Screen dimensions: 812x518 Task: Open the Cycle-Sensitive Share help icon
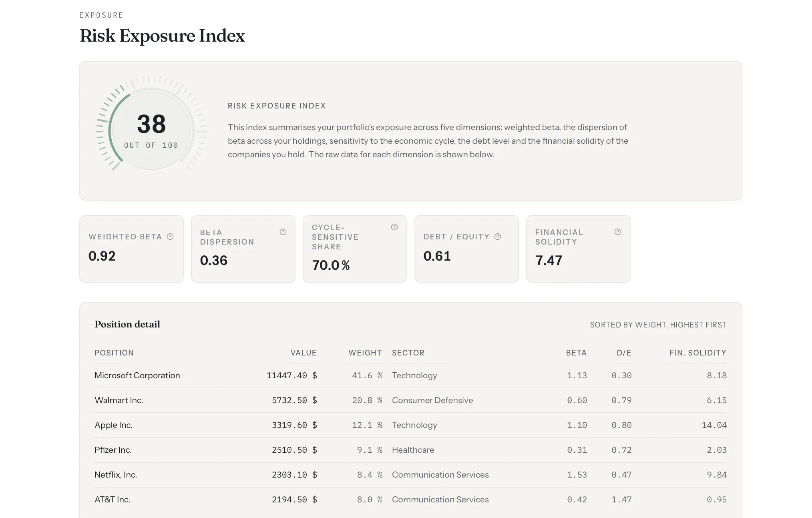pos(394,227)
